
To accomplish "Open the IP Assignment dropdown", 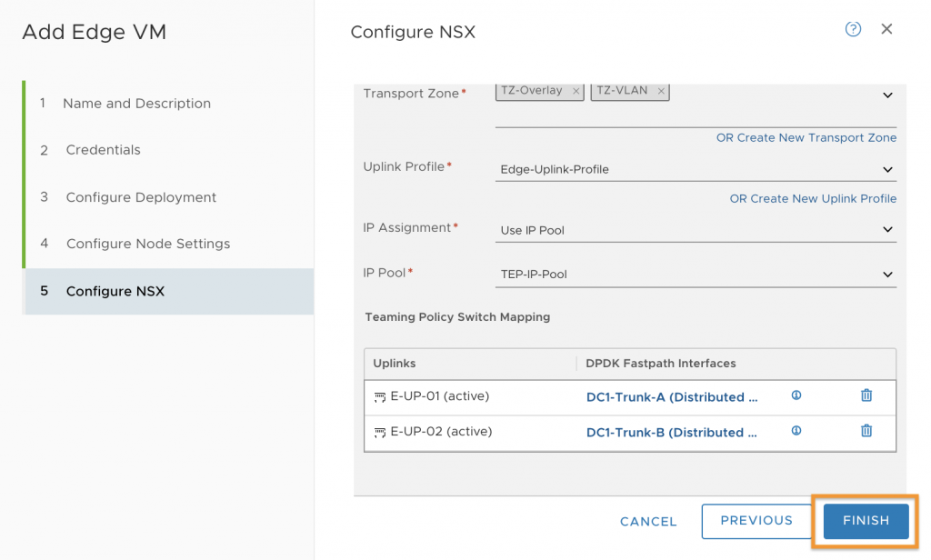I will tap(696, 230).
